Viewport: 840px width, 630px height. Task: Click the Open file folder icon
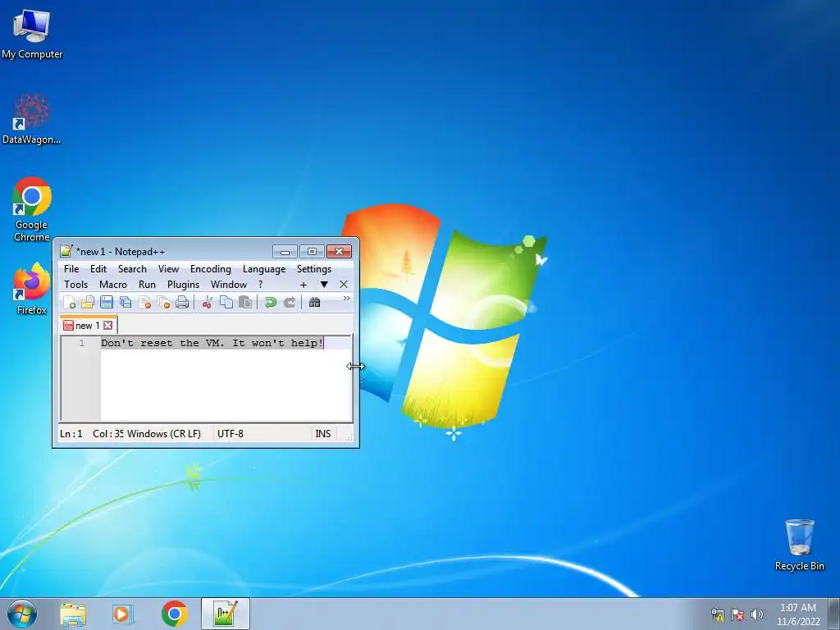pyautogui.click(x=87, y=302)
